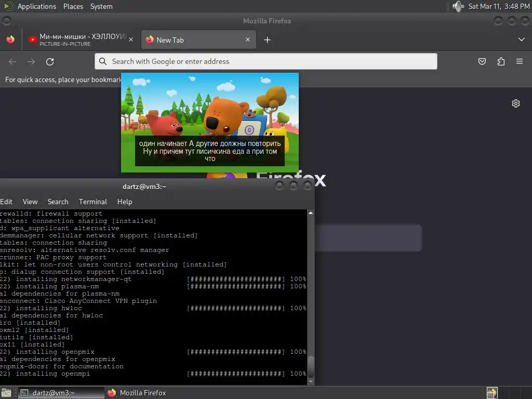Select dartz@vm3:~ taskbar button
This screenshot has height=399, width=532.
click(x=61, y=393)
